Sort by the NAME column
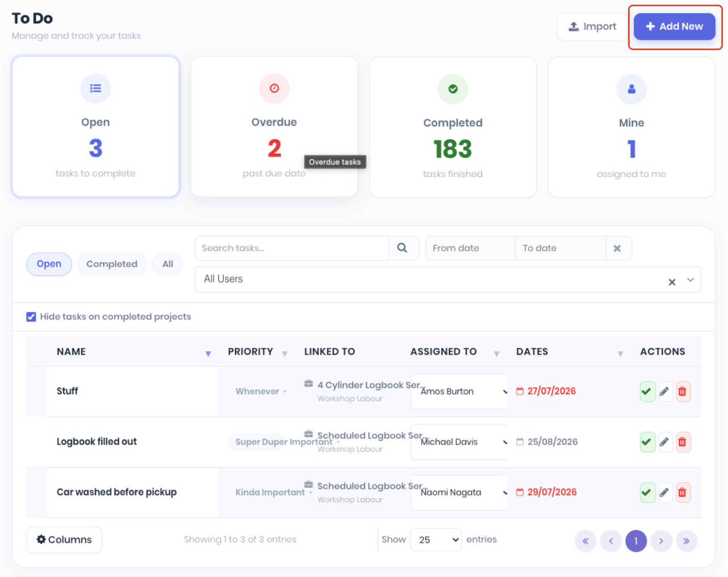 [x=208, y=354]
